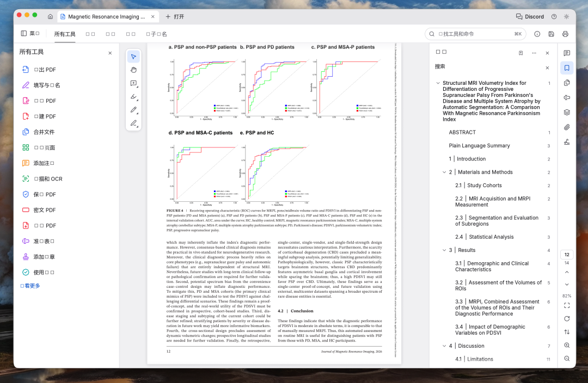
Task: Open the 菜单 menu button
Action: point(30,33)
